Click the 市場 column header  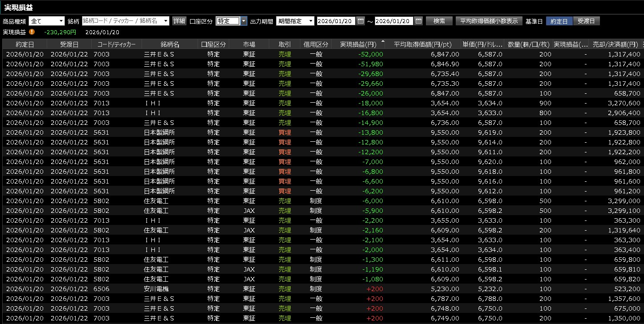249,44
